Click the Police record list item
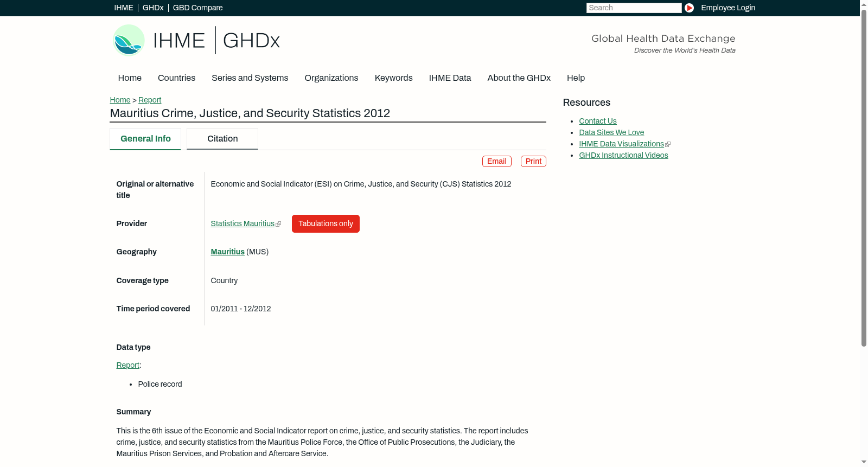The width and height of the screenshot is (868, 467). [x=160, y=385]
